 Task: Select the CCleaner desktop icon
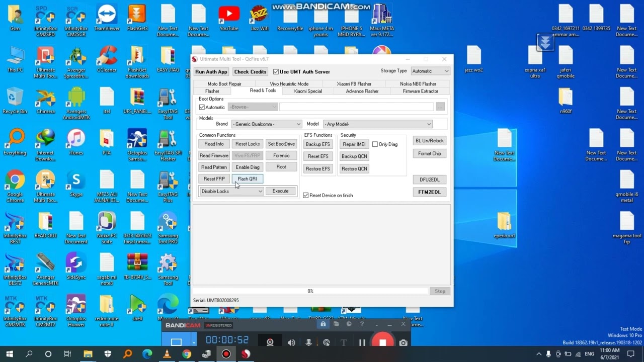107,59
